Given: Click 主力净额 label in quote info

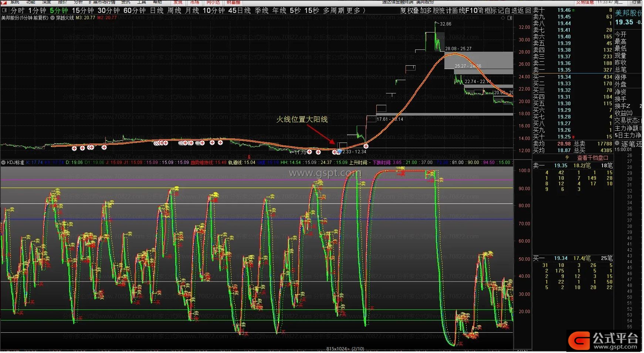Looking at the screenshot, I should pyautogui.click(x=626, y=128).
